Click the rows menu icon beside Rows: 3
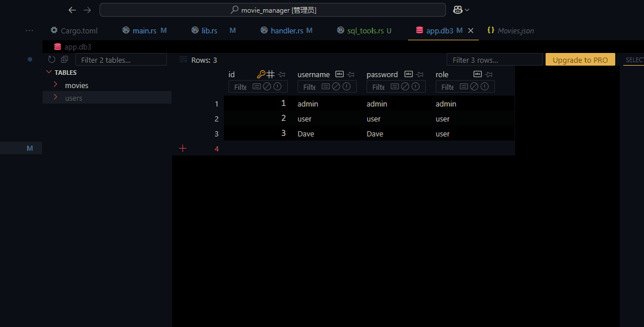The image size is (644, 327). click(x=183, y=60)
